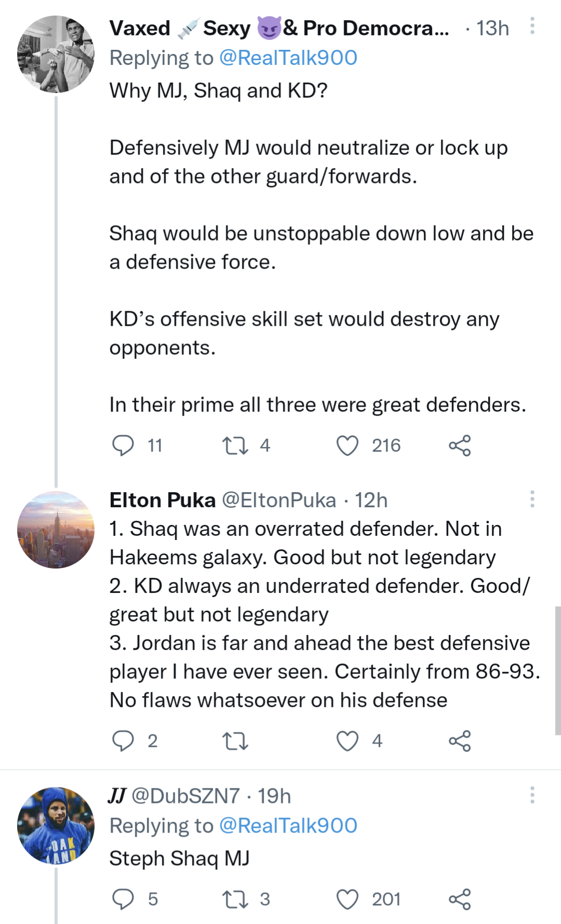561x924 pixels.
Task: Share JJ's Steph Shaq MJ tweet
Action: 460,899
